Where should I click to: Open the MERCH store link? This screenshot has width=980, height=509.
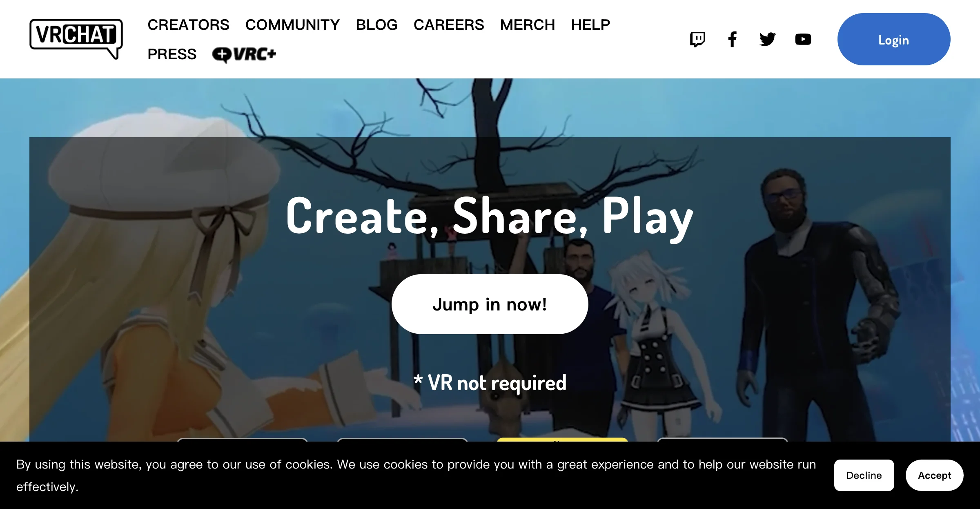click(x=528, y=25)
